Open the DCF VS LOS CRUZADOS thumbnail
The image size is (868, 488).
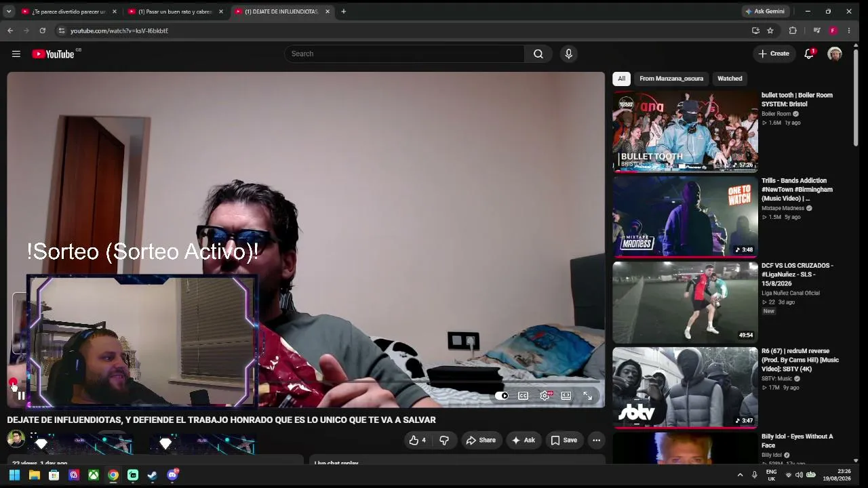[x=685, y=302]
